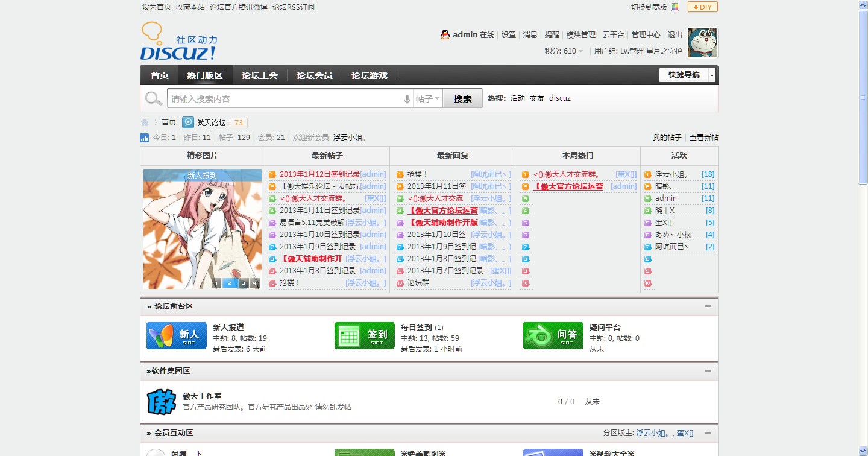Click the microphone voice search icon
This screenshot has height=456, width=868.
(x=407, y=99)
